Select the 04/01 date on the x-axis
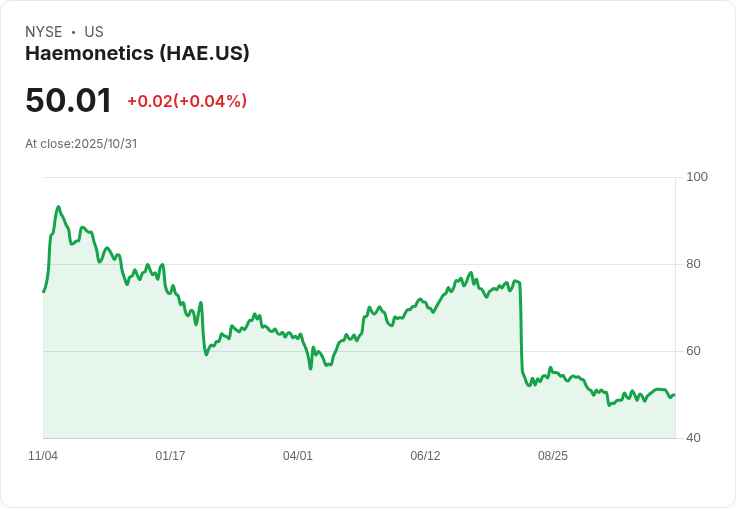736x508 pixels. coord(298,456)
